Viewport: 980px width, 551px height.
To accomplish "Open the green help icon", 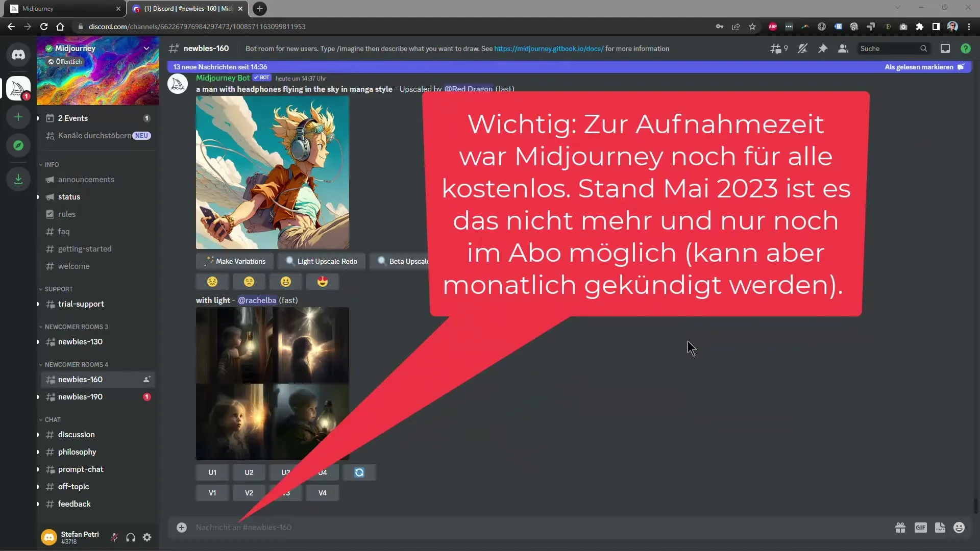I will (966, 48).
